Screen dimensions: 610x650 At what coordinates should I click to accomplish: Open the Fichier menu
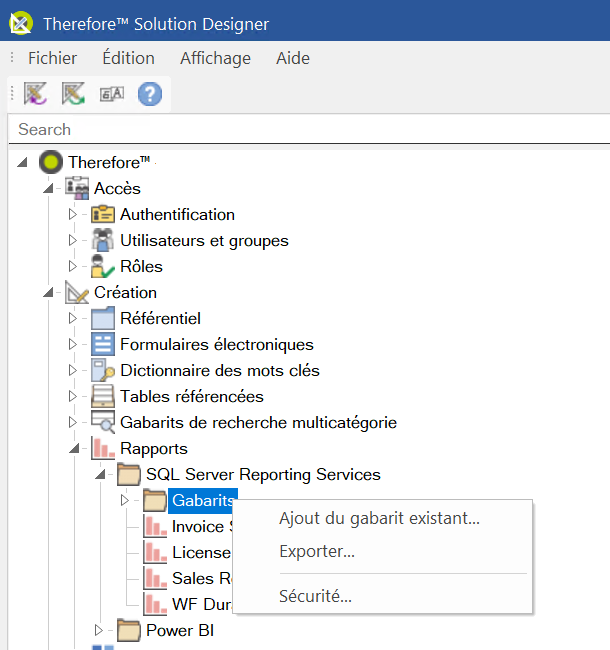coord(52,58)
